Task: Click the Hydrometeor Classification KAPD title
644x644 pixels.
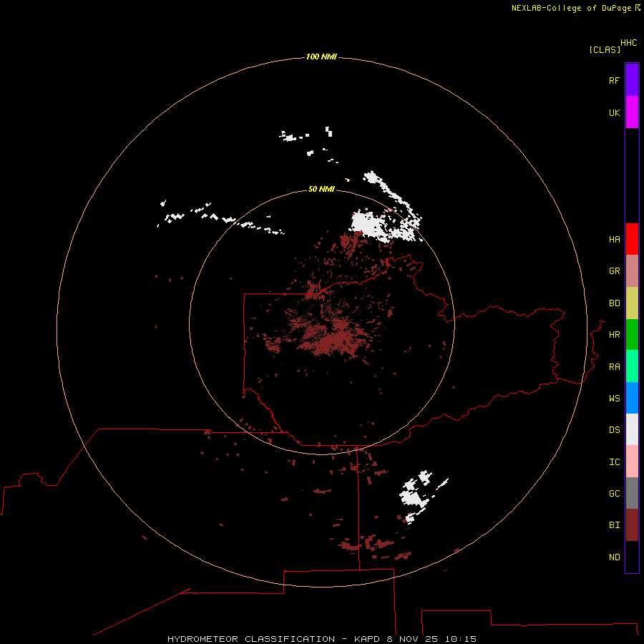Action: tap(322, 639)
